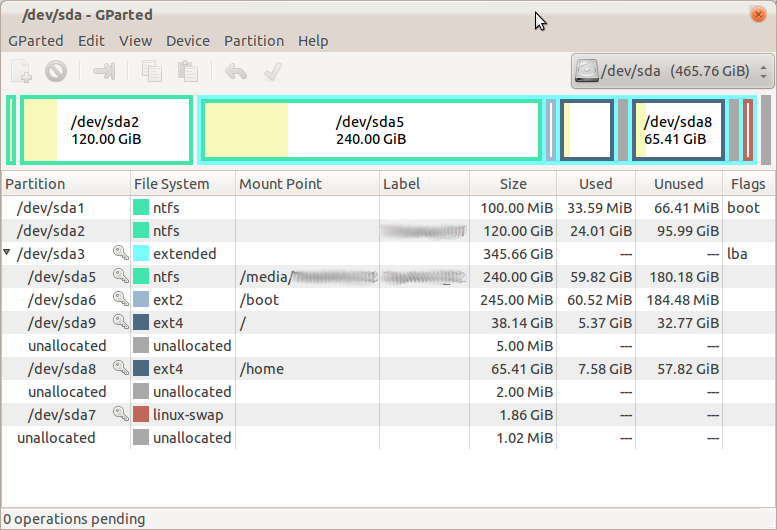Image resolution: width=777 pixels, height=530 pixels.
Task: Click the Delete partition toolbar icon
Action: click(x=56, y=71)
